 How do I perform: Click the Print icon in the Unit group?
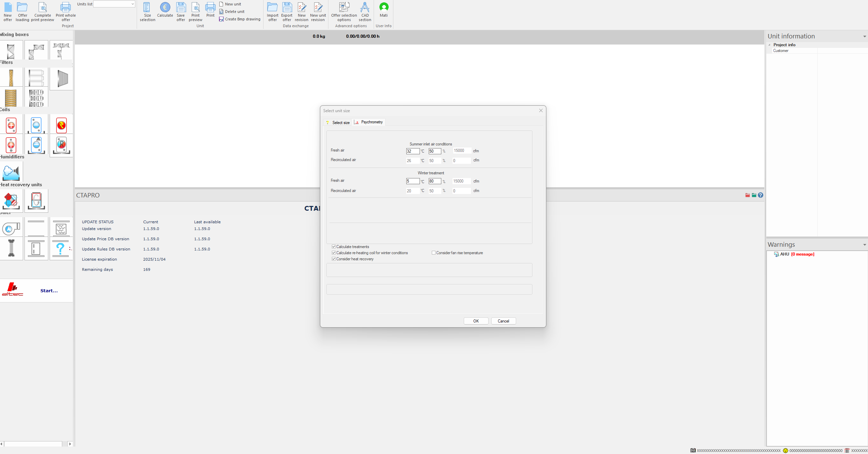pyautogui.click(x=210, y=10)
